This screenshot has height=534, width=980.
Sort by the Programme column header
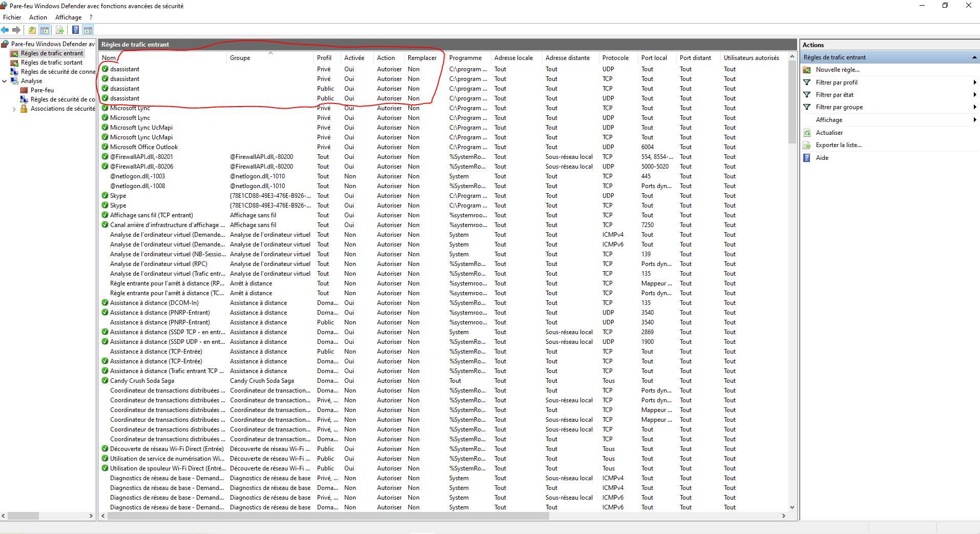[468, 58]
